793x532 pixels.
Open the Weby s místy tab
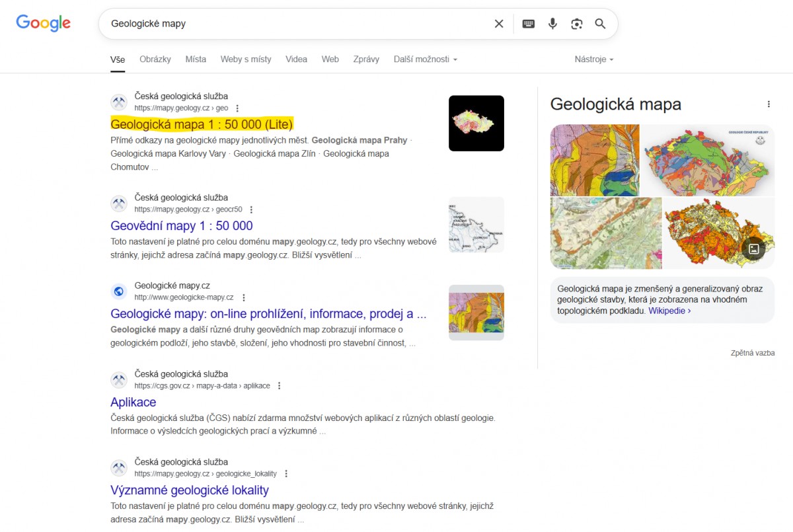[246, 59]
